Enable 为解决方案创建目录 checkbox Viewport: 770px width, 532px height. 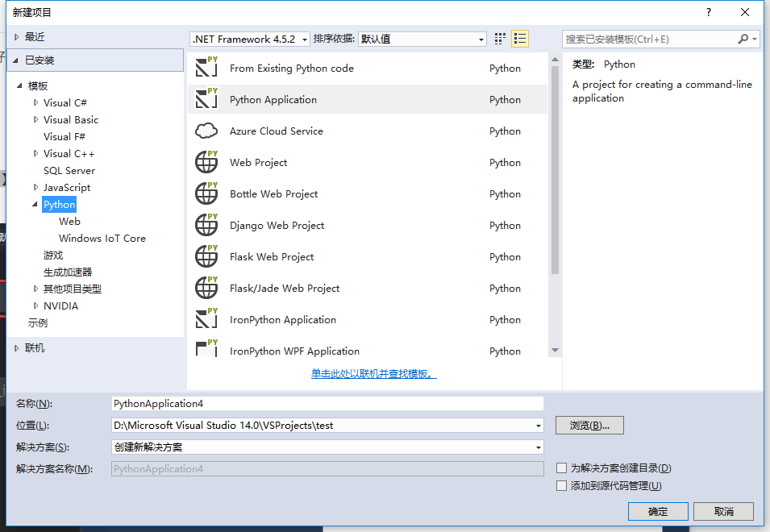[x=562, y=468]
